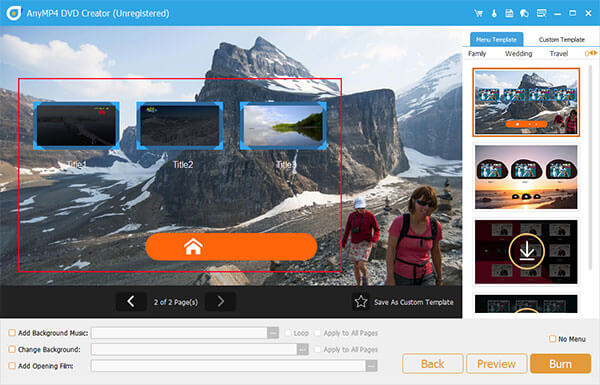Image resolution: width=600 pixels, height=385 pixels.
Task: Click the shopping cart purchase icon
Action: click(478, 13)
